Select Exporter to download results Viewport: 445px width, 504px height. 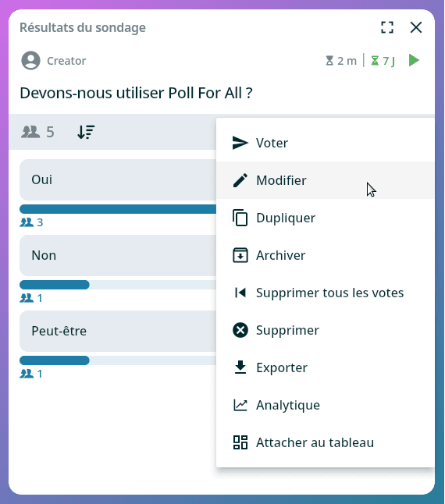coord(326,367)
